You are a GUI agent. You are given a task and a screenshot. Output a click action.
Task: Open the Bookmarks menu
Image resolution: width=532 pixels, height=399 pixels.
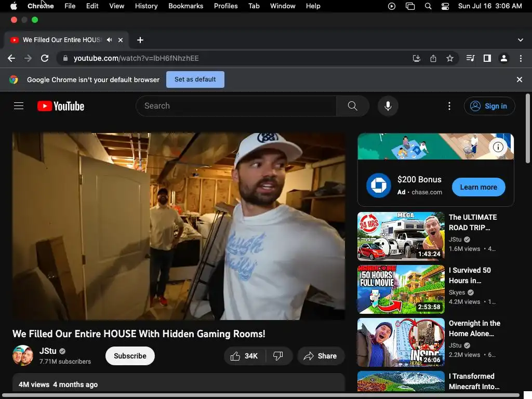(x=185, y=6)
